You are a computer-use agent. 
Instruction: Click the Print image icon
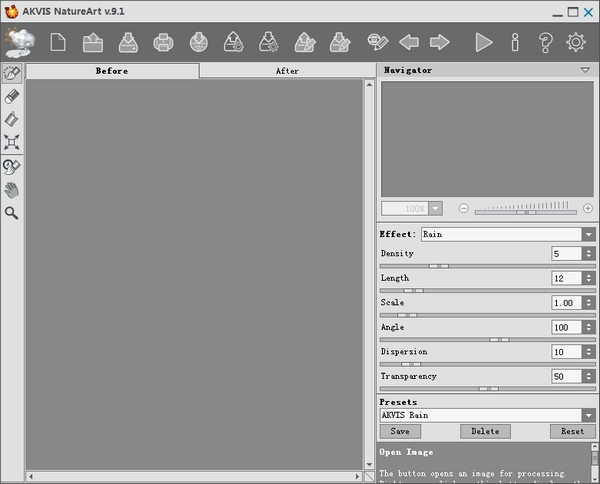[164, 42]
